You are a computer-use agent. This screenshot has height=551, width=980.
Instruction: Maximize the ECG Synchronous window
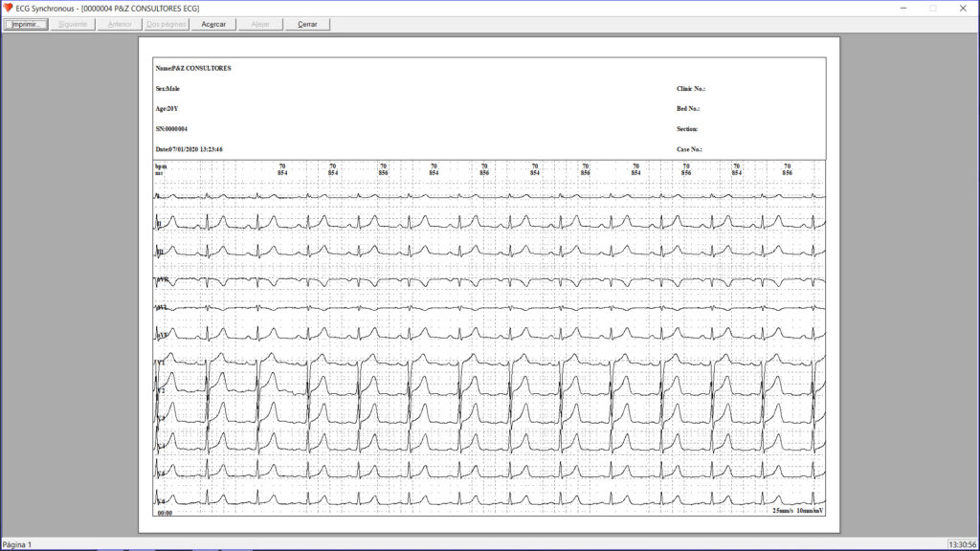pyautogui.click(x=933, y=8)
